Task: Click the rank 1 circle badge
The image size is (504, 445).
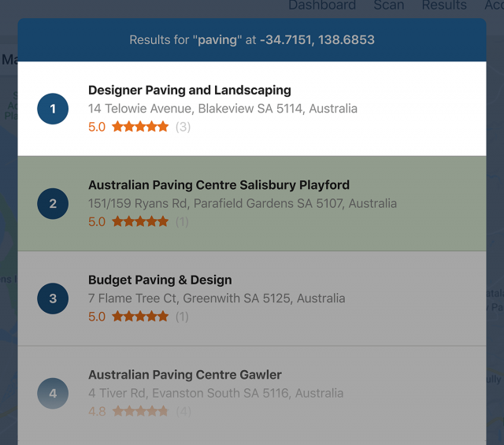Action: (x=53, y=109)
